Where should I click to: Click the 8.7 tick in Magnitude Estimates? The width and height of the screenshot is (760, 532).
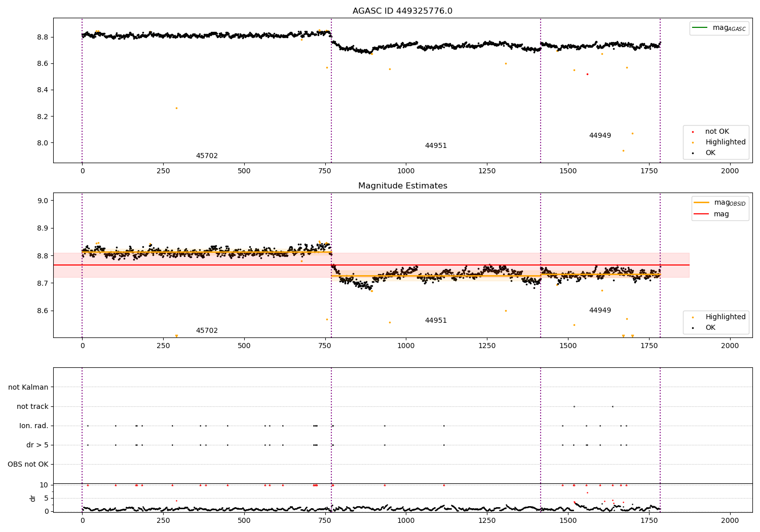point(42,283)
